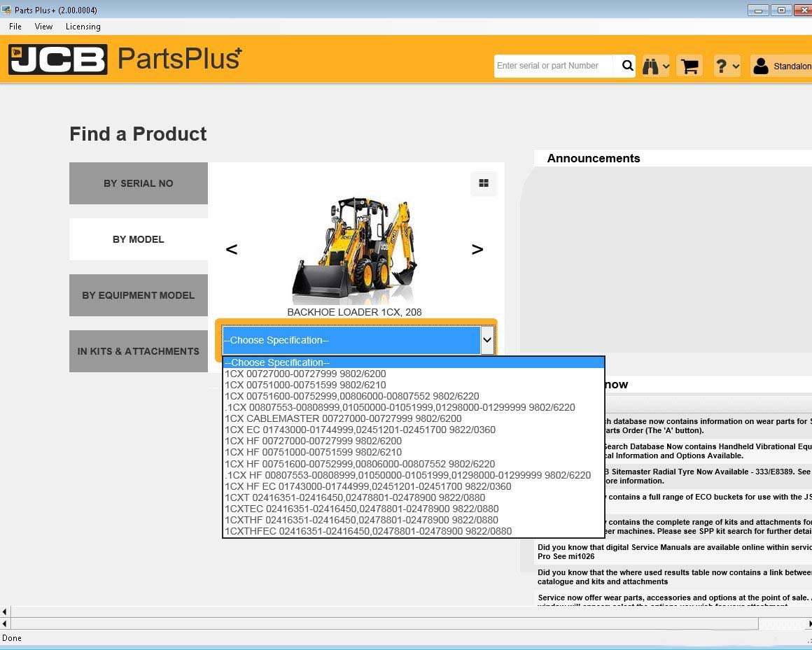Click the where used results table note
The height and width of the screenshot is (650, 812).
[674, 577]
